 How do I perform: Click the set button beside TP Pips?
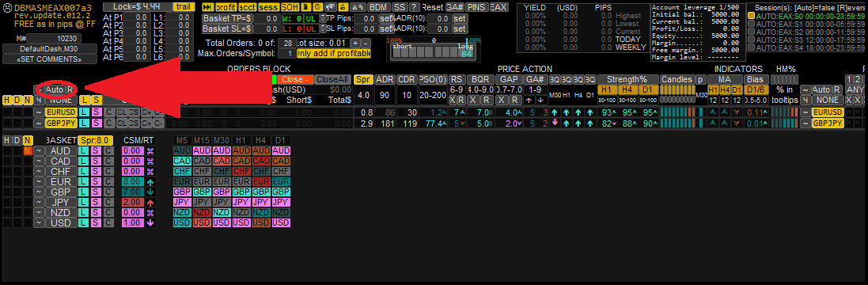click(386, 18)
